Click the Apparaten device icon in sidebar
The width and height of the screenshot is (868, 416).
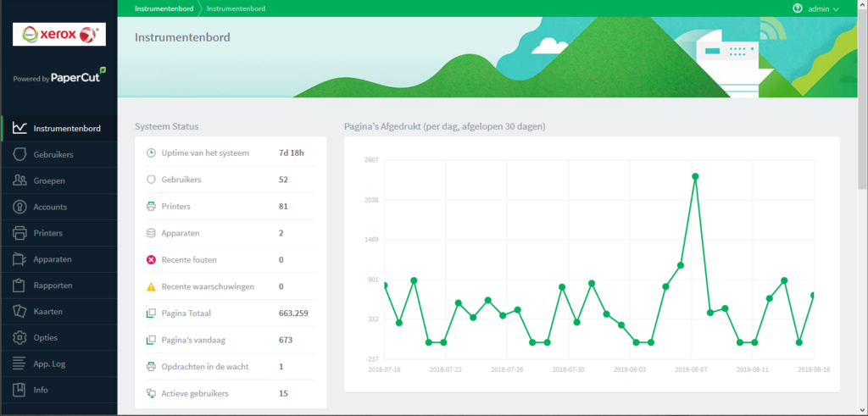pyautogui.click(x=20, y=259)
